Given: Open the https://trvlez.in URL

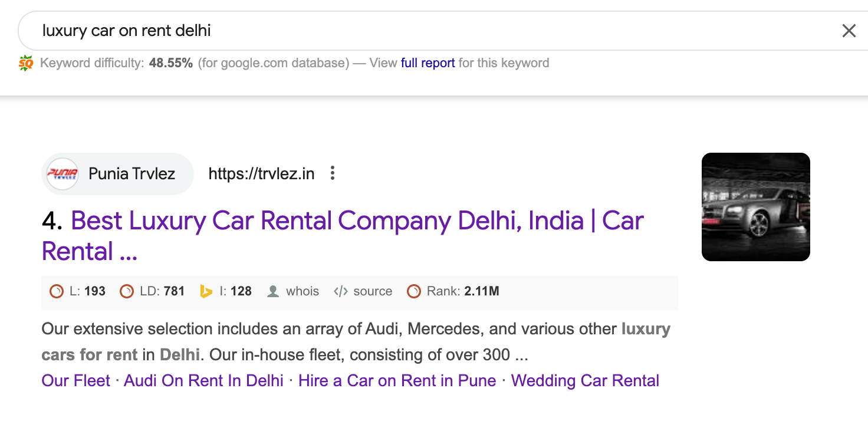Looking at the screenshot, I should pos(261,174).
